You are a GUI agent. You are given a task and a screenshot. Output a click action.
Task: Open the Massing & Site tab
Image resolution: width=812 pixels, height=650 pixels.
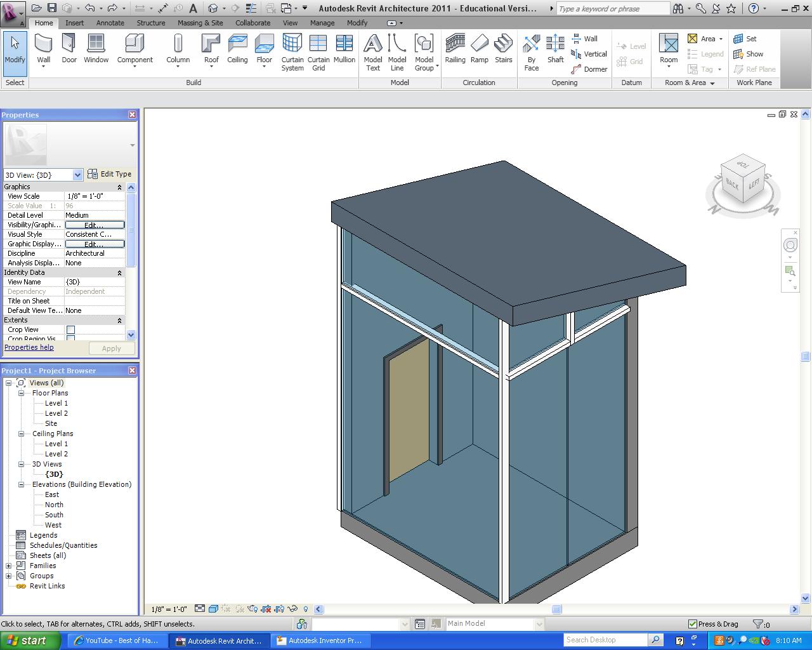point(200,23)
